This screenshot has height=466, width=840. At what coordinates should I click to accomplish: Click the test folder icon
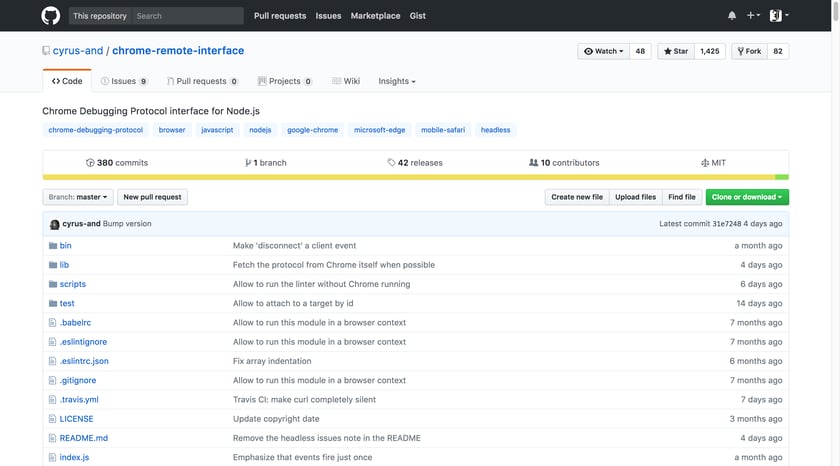click(52, 303)
